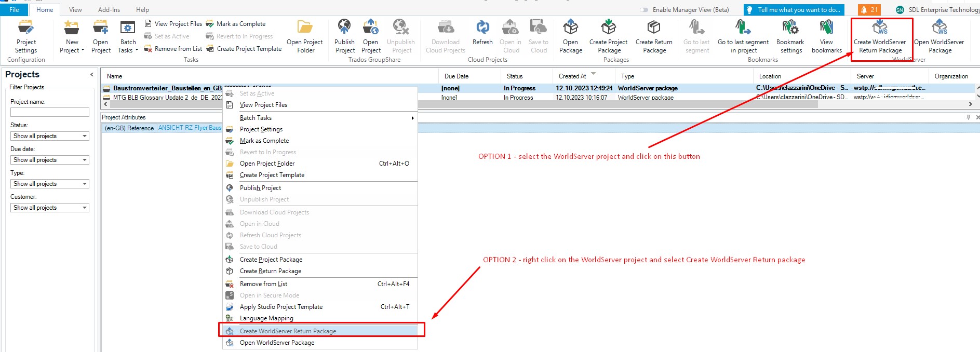Open the Type filter dropdown
The image size is (980, 352).
point(50,184)
